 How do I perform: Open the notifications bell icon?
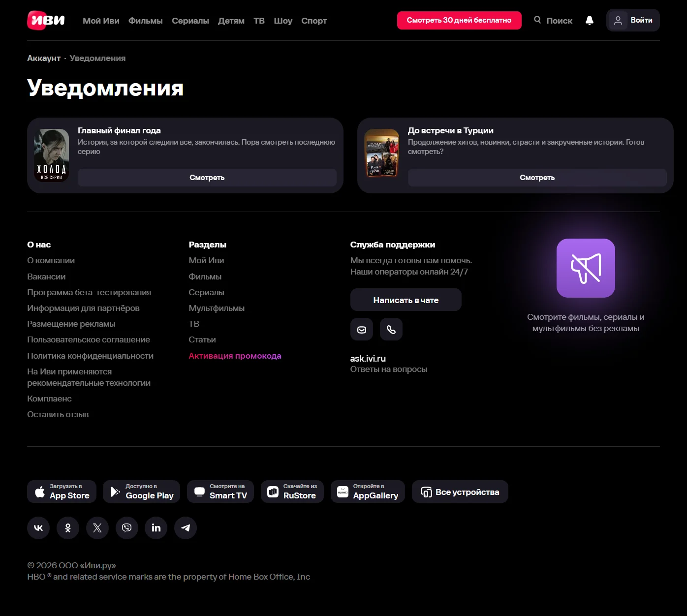click(590, 20)
